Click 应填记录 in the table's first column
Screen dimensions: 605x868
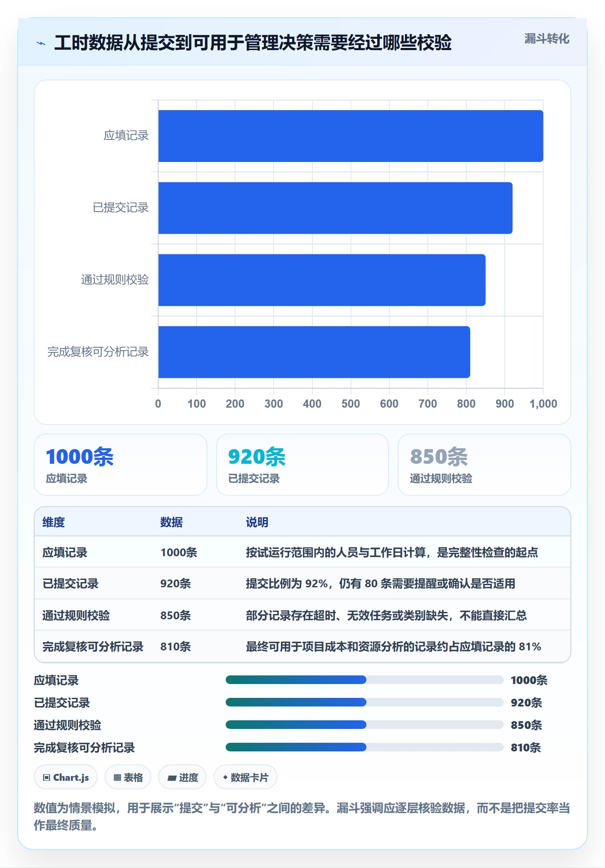point(65,552)
